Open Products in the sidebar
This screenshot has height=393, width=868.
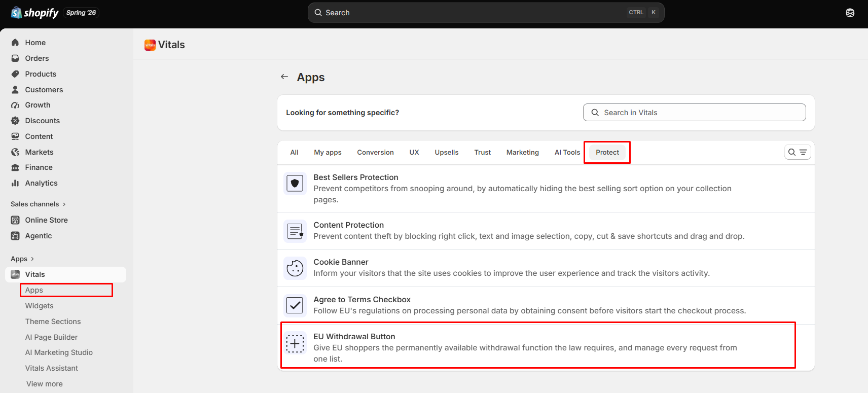pyautogui.click(x=41, y=74)
